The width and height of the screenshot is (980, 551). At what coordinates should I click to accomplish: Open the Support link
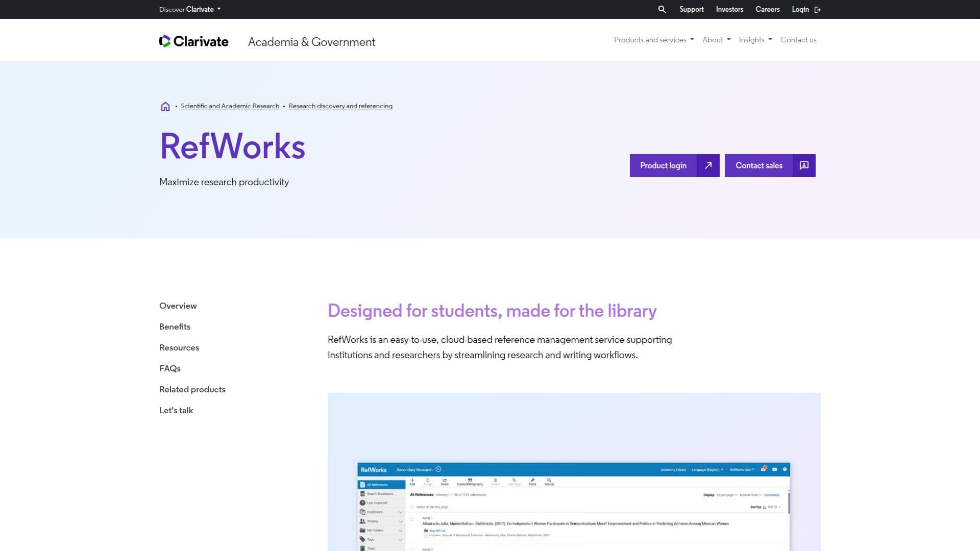point(691,9)
